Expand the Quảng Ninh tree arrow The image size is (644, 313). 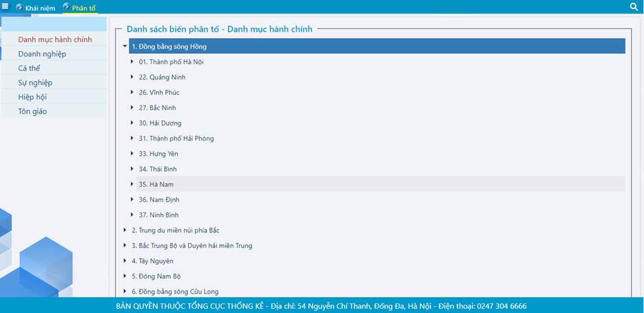point(132,77)
